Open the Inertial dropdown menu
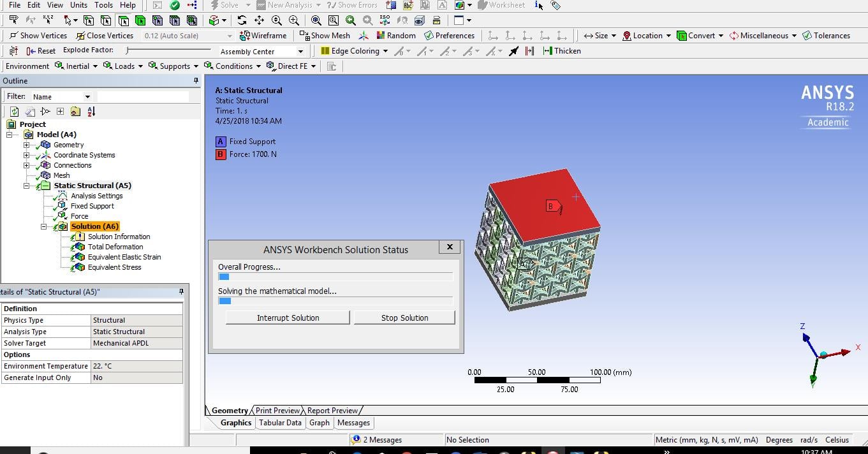868x454 pixels. (x=77, y=66)
